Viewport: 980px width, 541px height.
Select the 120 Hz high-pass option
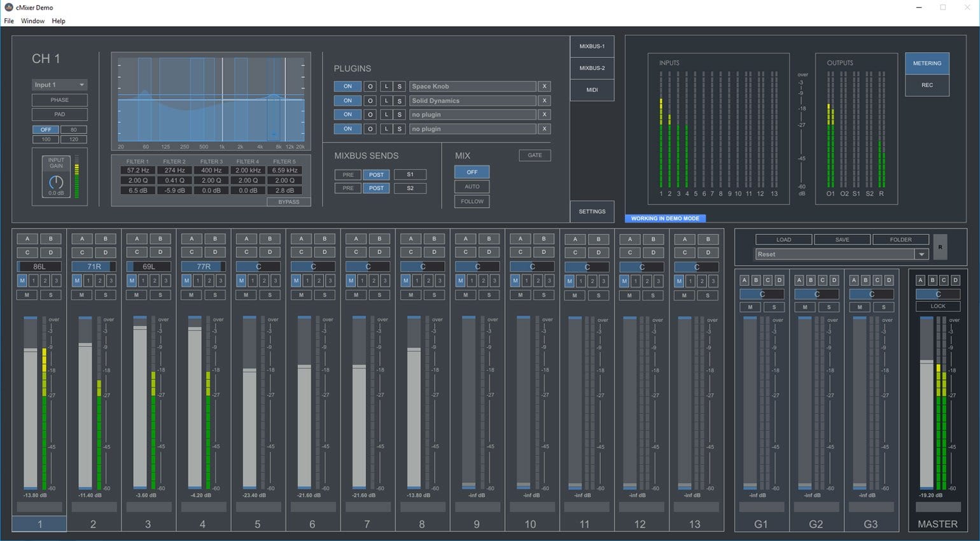click(x=74, y=139)
